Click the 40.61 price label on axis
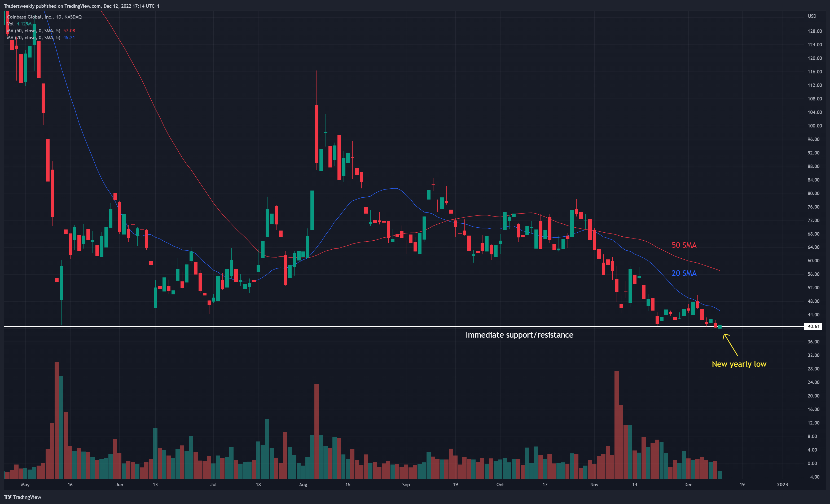Screen dimensions: 830x504 (813, 326)
